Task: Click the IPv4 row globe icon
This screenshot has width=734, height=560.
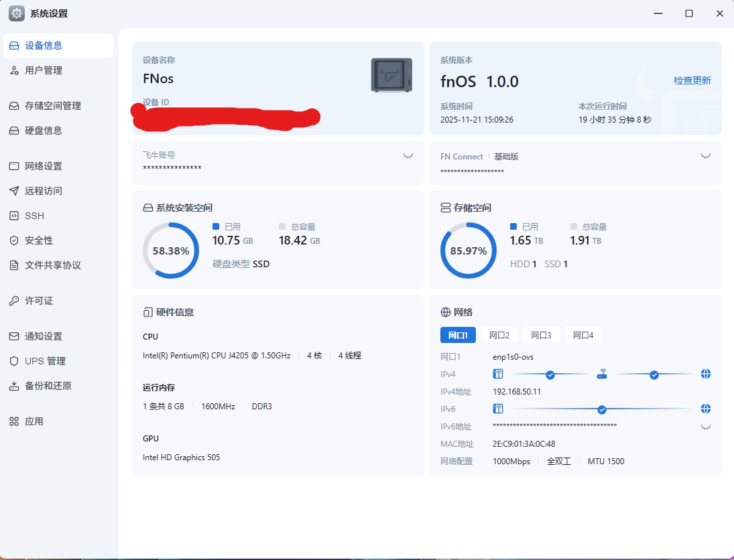Action: click(706, 374)
